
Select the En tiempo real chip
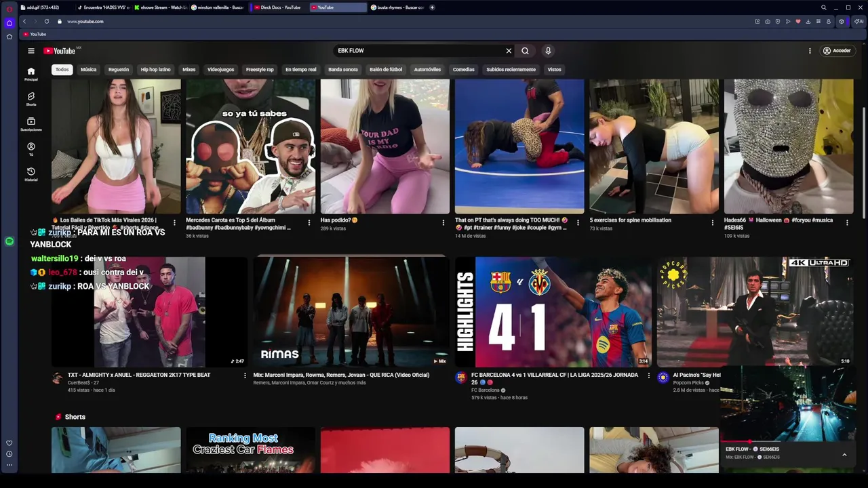coord(300,69)
